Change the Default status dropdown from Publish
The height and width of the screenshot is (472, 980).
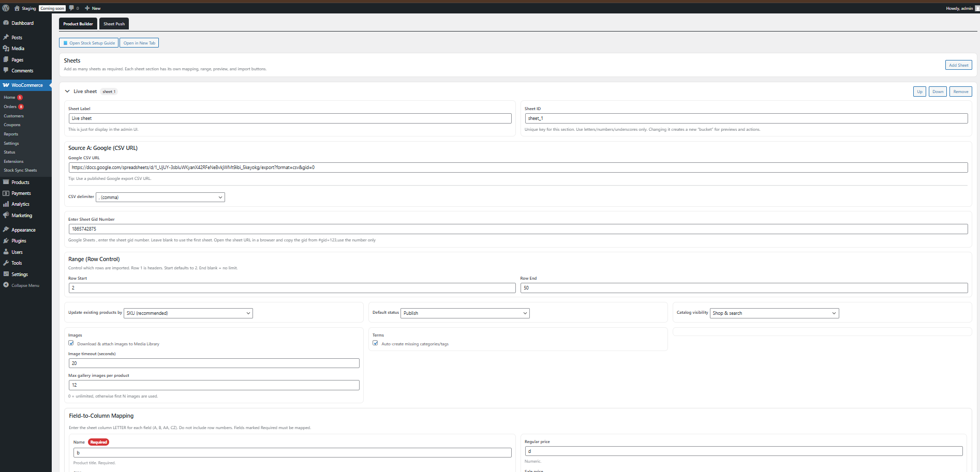[x=464, y=313]
